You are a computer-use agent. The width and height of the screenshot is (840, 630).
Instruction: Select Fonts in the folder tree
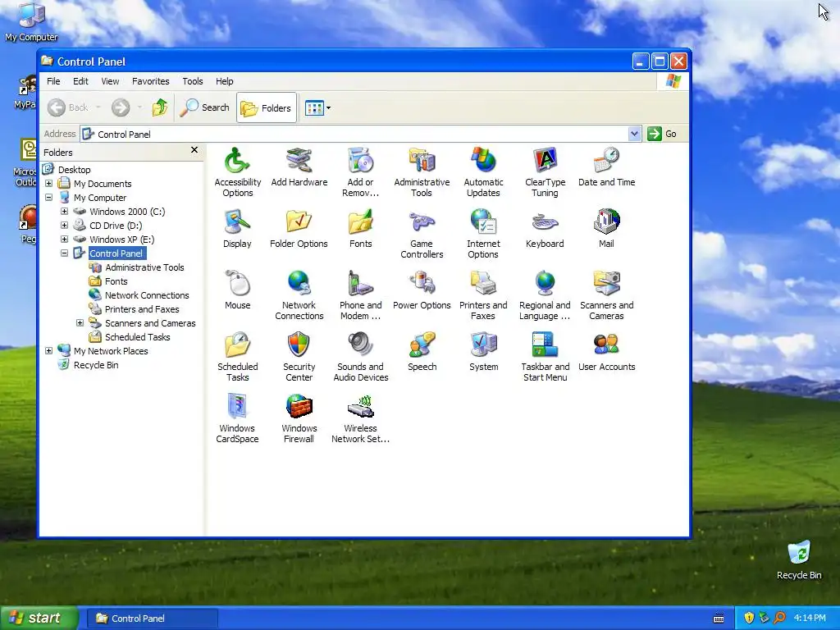coord(116,281)
